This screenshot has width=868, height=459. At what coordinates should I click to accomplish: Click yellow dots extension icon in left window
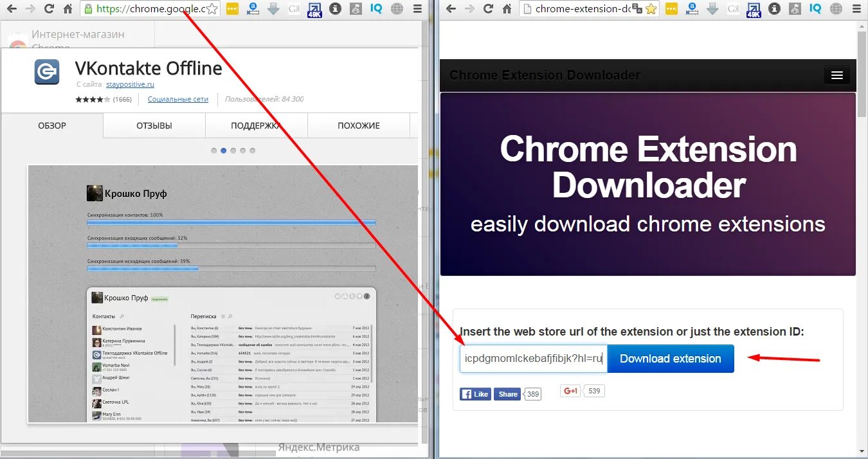click(232, 9)
